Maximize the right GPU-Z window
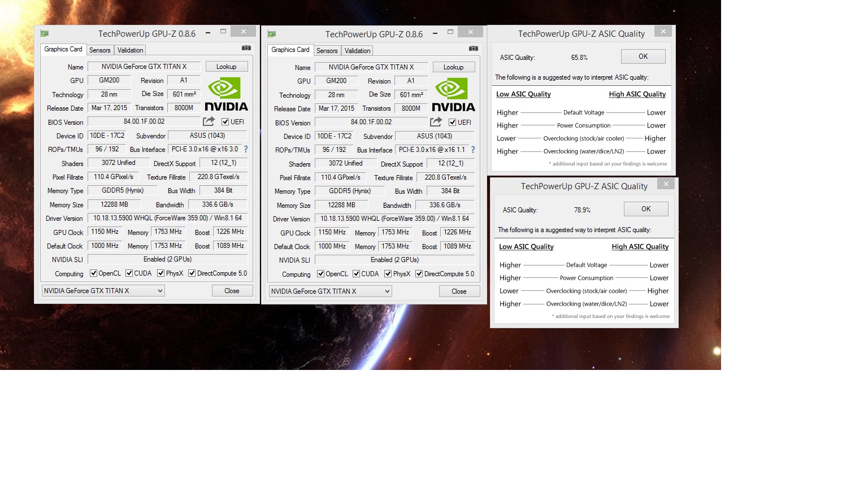Viewport: 868px width, 488px height. 450,32
